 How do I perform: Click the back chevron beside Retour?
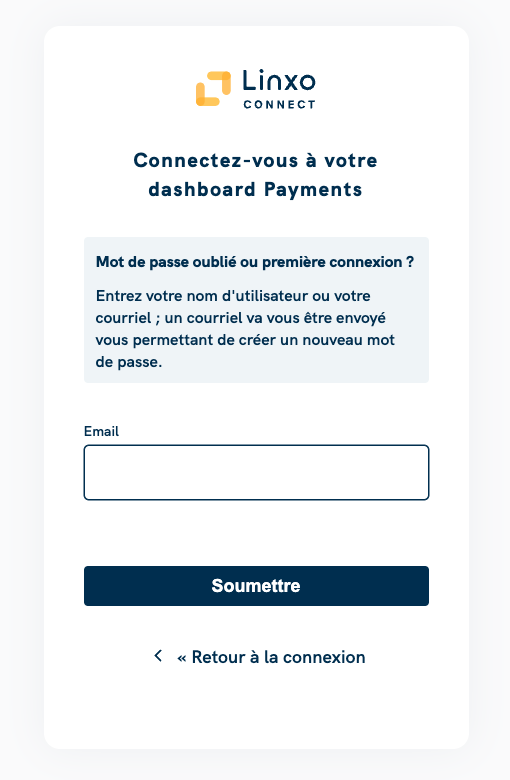158,656
